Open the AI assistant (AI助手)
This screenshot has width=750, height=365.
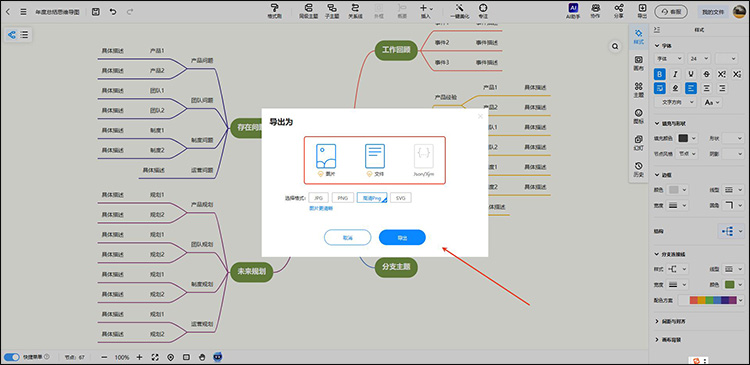point(573,11)
